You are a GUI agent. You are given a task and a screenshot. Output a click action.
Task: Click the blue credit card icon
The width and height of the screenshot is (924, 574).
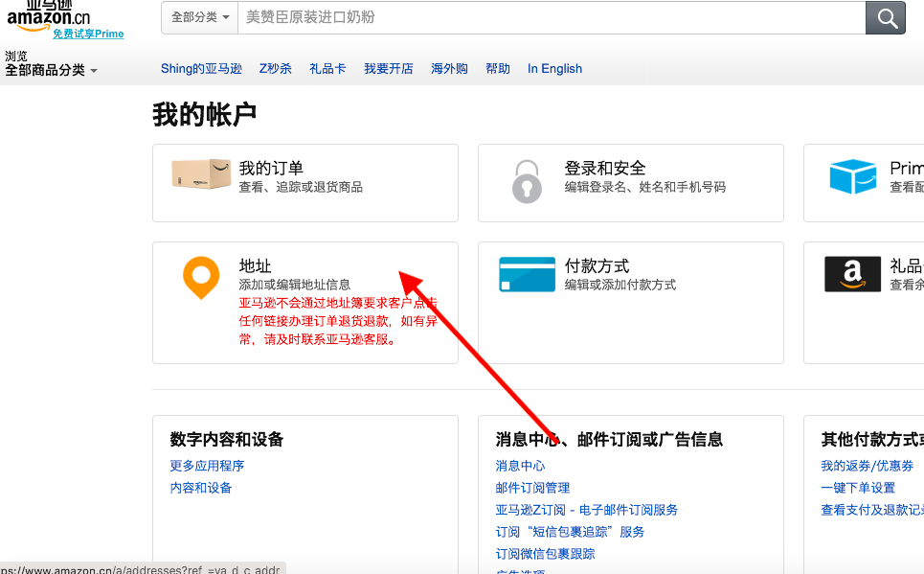pyautogui.click(x=527, y=274)
